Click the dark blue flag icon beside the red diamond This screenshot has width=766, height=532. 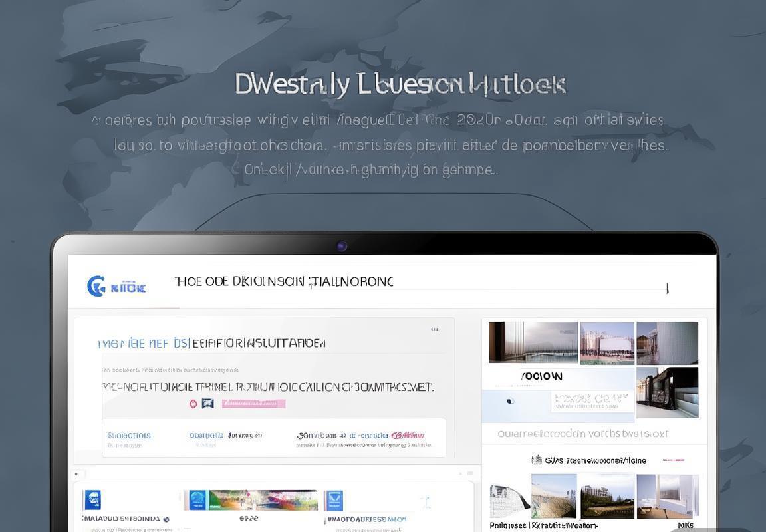coord(207,404)
